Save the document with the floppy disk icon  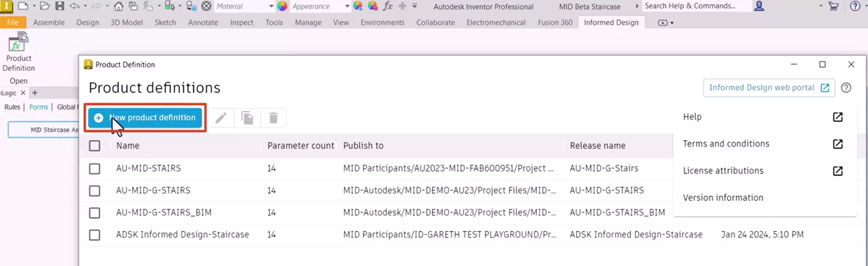60,6
